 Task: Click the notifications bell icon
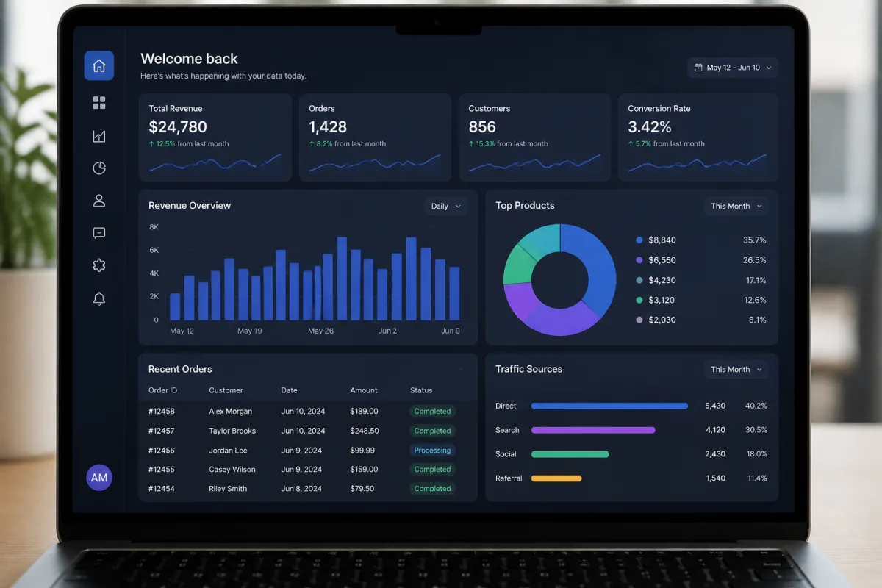[x=99, y=298]
